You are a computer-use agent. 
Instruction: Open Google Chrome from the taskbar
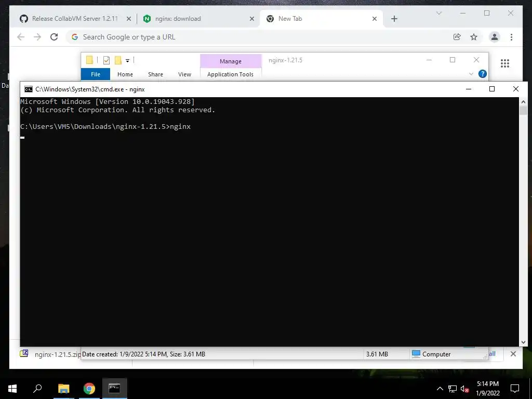pos(89,389)
